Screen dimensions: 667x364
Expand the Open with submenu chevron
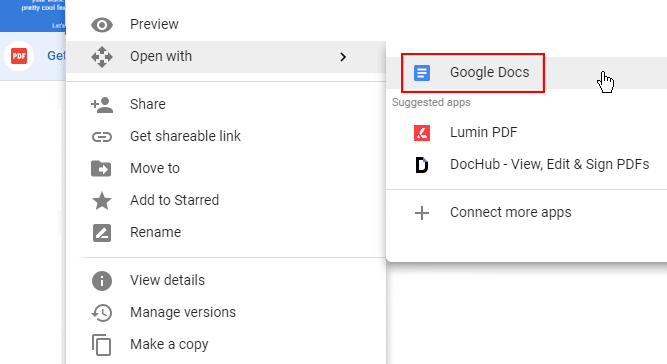[x=343, y=57]
